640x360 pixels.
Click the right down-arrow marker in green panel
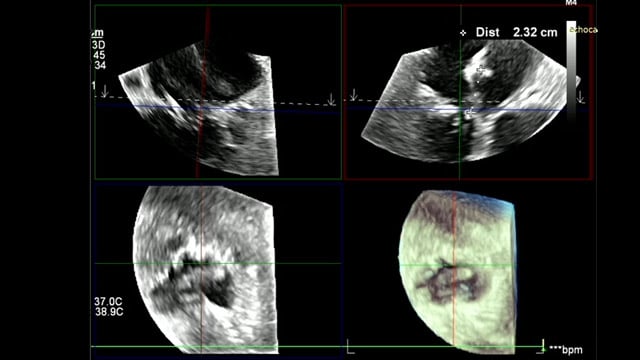331,99
